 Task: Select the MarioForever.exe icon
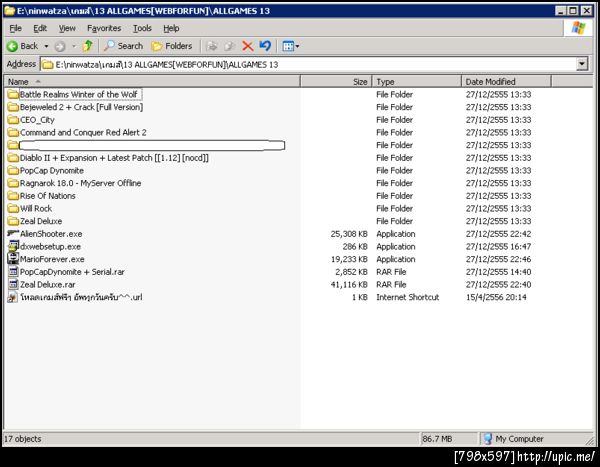click(13, 259)
